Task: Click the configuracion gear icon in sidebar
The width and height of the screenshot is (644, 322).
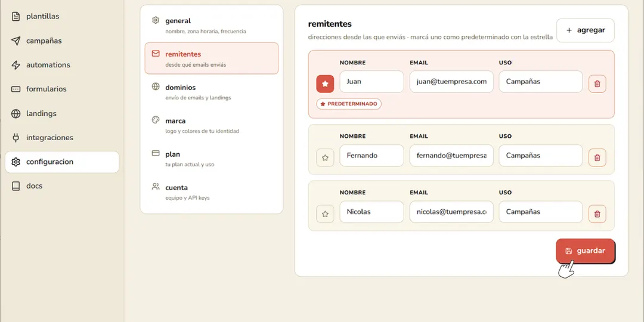Action: (x=16, y=162)
